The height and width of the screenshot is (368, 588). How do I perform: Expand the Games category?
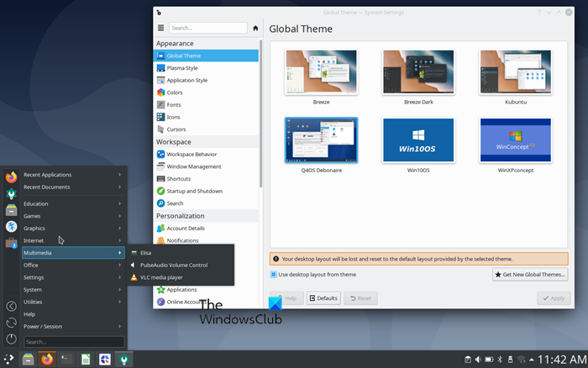pos(73,216)
